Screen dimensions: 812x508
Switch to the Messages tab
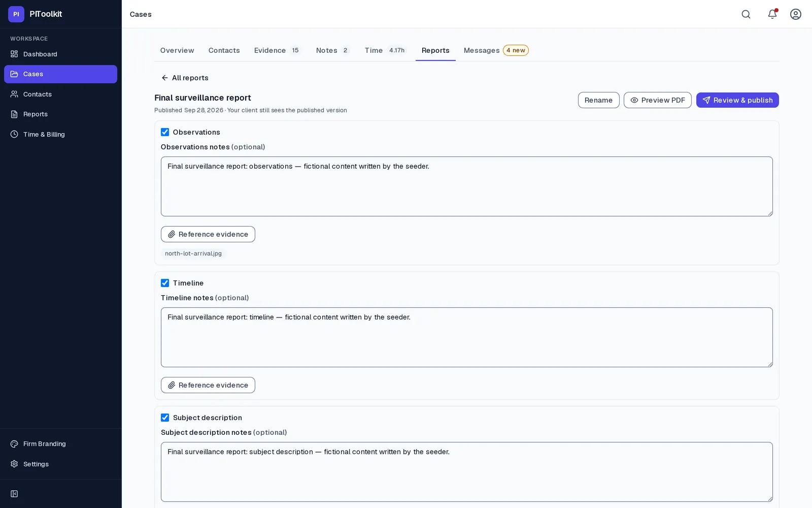tap(496, 50)
